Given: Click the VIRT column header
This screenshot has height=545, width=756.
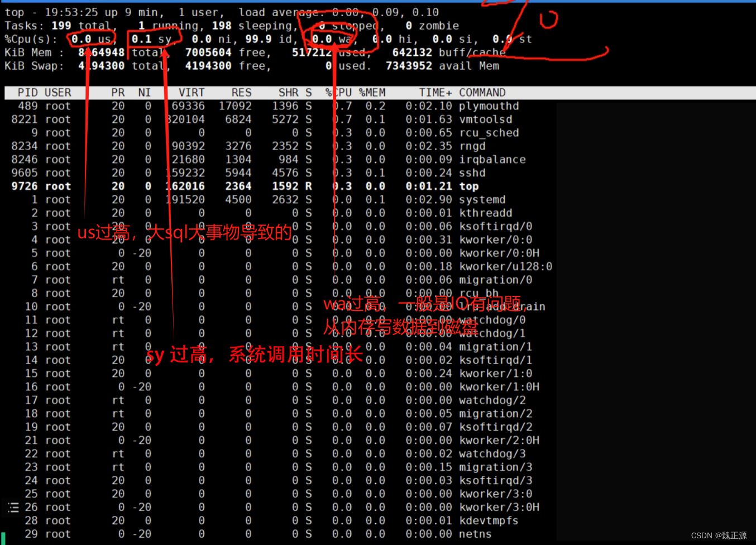Looking at the screenshot, I should click(x=192, y=93).
